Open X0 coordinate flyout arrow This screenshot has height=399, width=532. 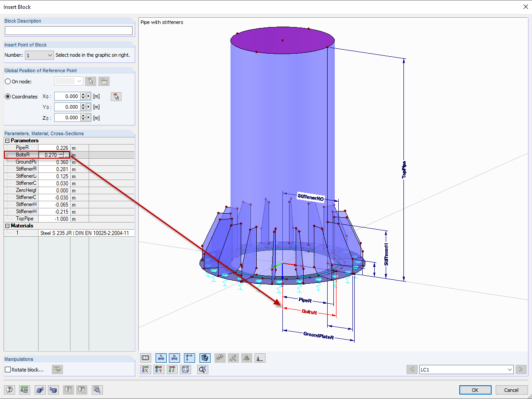(88, 96)
